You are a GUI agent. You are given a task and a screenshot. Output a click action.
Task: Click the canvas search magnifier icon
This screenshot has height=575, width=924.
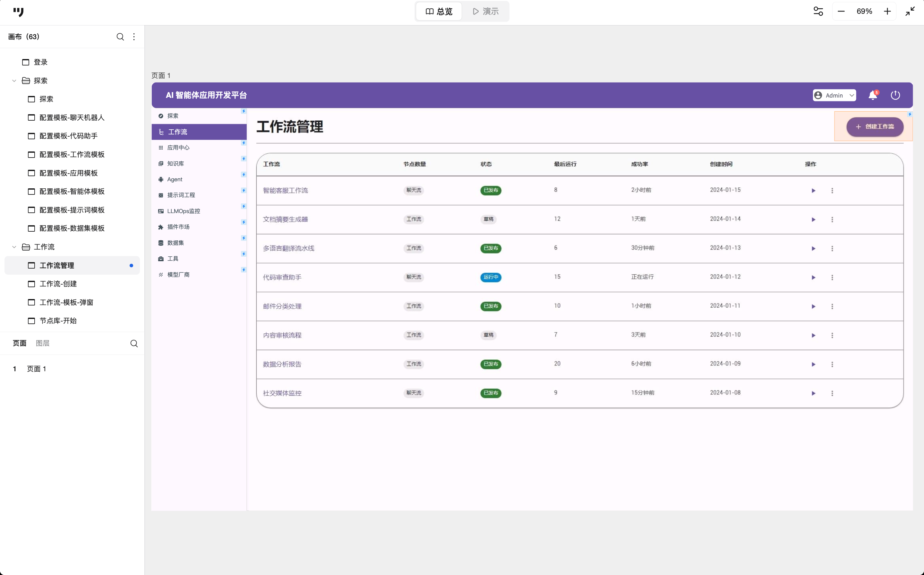click(120, 37)
